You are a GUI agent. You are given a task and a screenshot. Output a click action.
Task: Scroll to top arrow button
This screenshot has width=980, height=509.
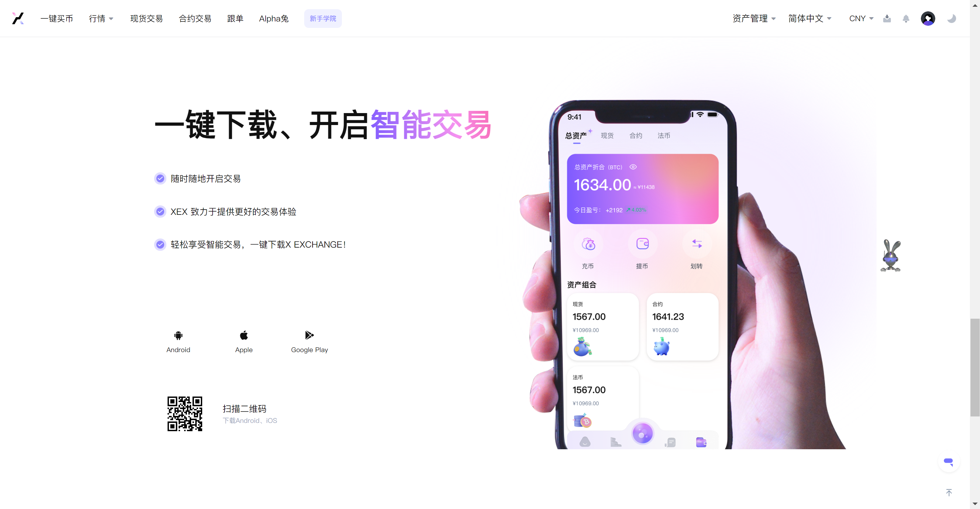949,493
